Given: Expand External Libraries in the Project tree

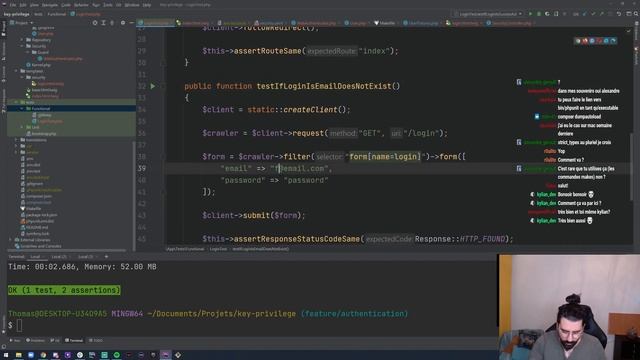Looking at the screenshot, I should [11, 240].
